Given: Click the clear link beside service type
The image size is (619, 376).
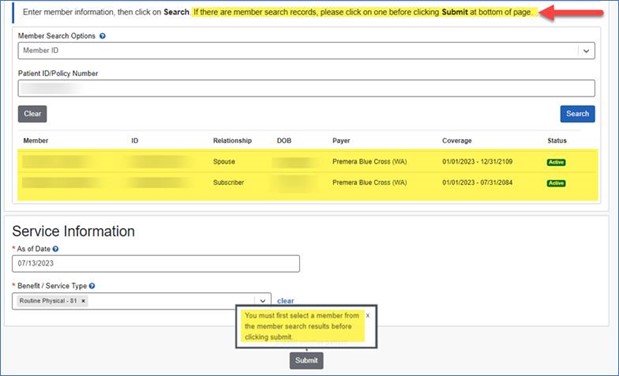Looking at the screenshot, I should point(285,301).
